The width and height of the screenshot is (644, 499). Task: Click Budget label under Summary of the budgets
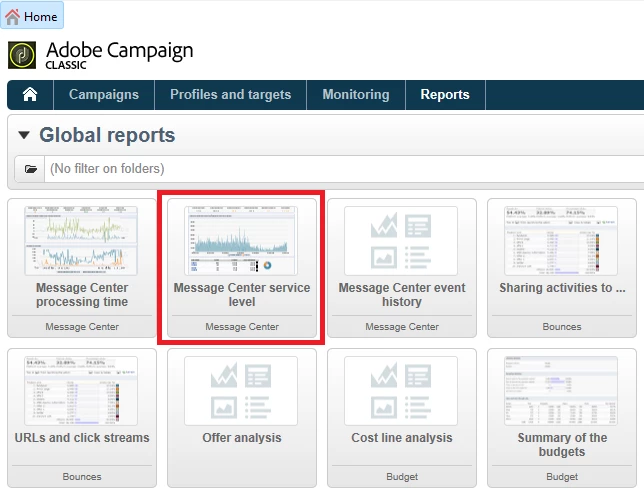coord(562,476)
